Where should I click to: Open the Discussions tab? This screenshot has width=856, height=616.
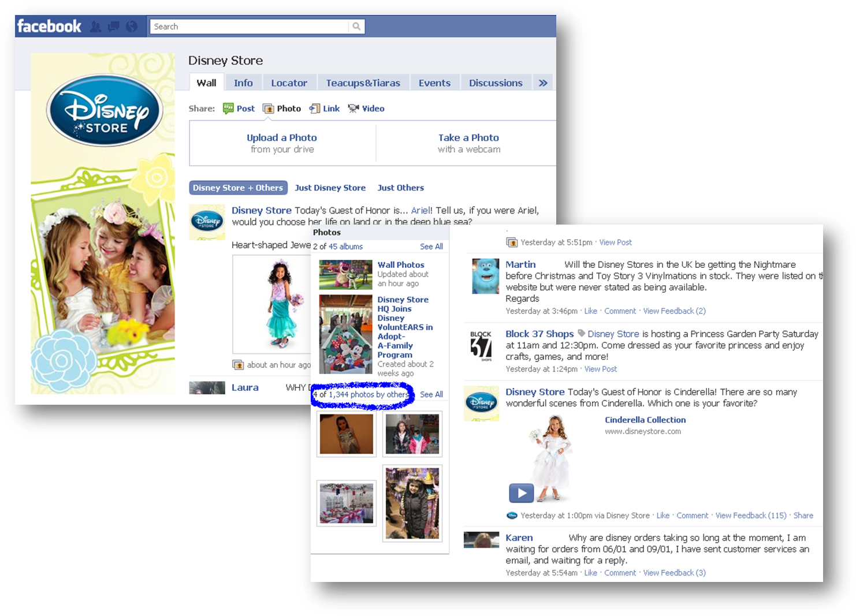coord(496,83)
